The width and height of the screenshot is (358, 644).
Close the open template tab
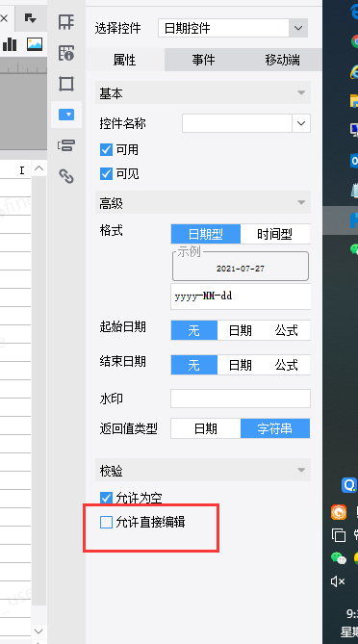coord(4,18)
